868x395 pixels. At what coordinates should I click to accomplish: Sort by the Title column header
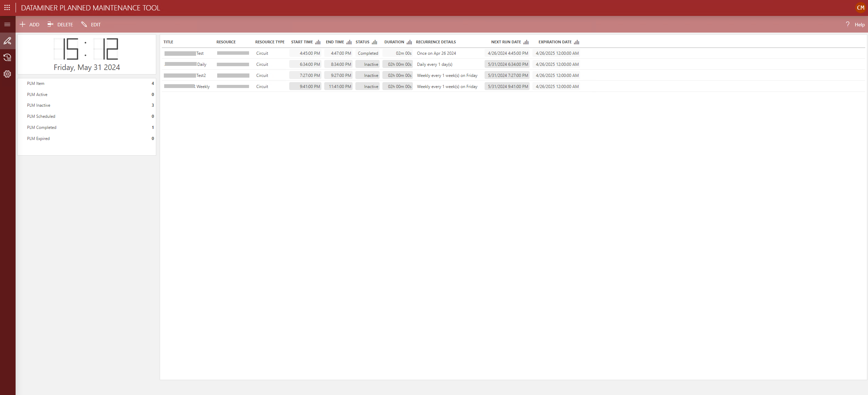tap(168, 42)
